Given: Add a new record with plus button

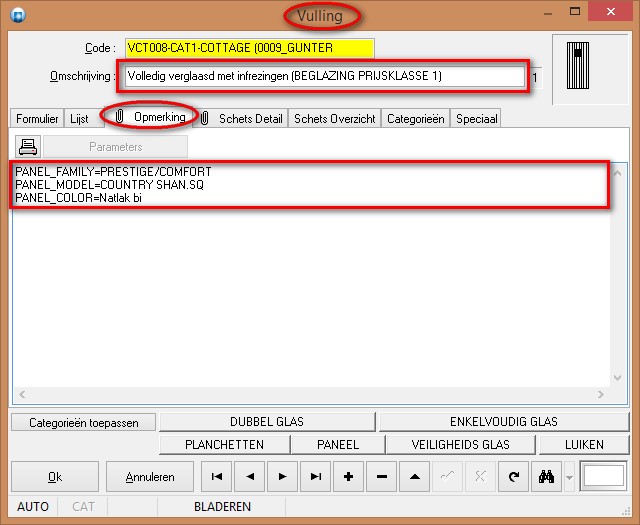Looking at the screenshot, I should pyautogui.click(x=349, y=476).
